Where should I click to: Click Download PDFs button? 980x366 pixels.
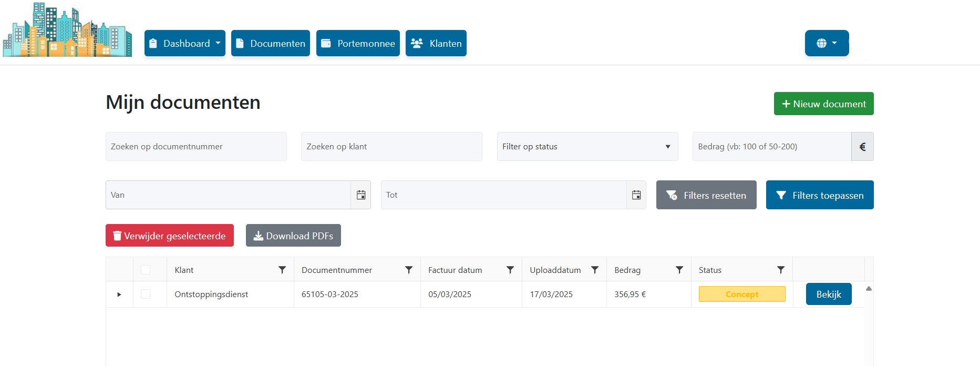point(293,236)
